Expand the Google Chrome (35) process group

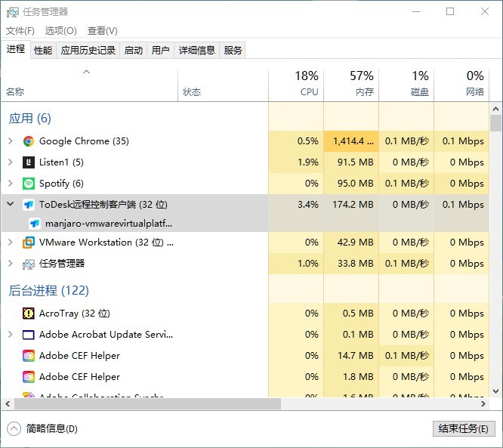(x=11, y=141)
